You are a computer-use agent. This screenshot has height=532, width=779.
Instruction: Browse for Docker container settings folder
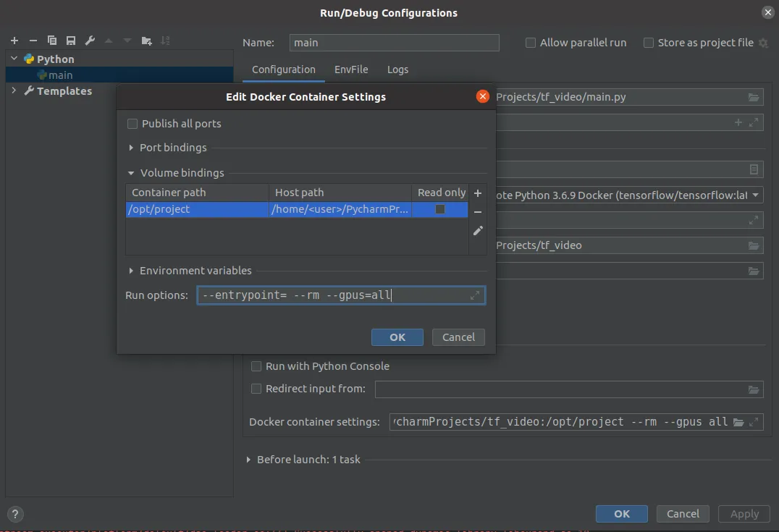coord(738,422)
